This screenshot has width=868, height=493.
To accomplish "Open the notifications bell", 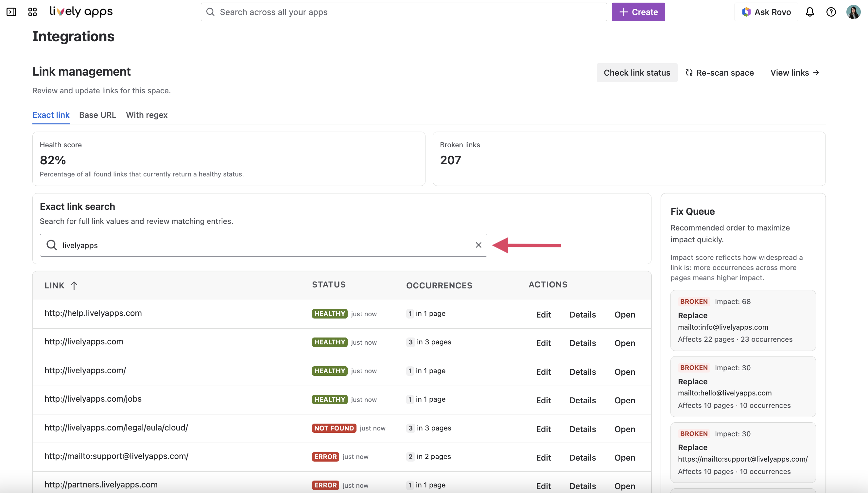I will click(810, 11).
